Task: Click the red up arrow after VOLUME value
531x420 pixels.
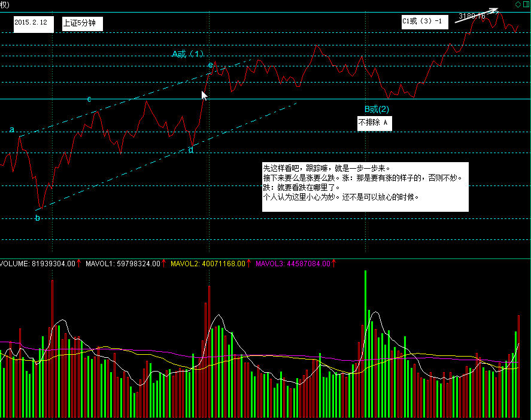Action: tap(80, 263)
